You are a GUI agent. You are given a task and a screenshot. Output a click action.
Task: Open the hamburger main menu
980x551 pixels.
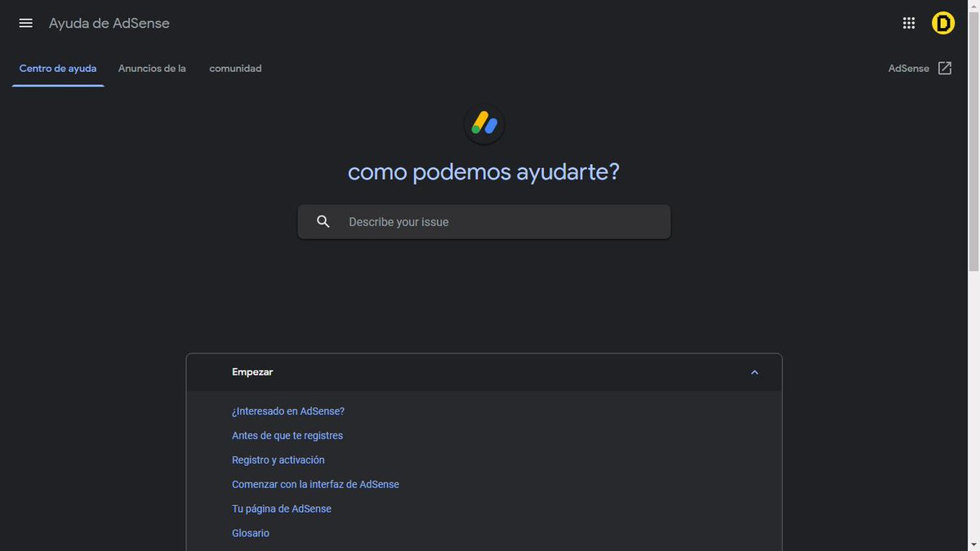(x=25, y=23)
